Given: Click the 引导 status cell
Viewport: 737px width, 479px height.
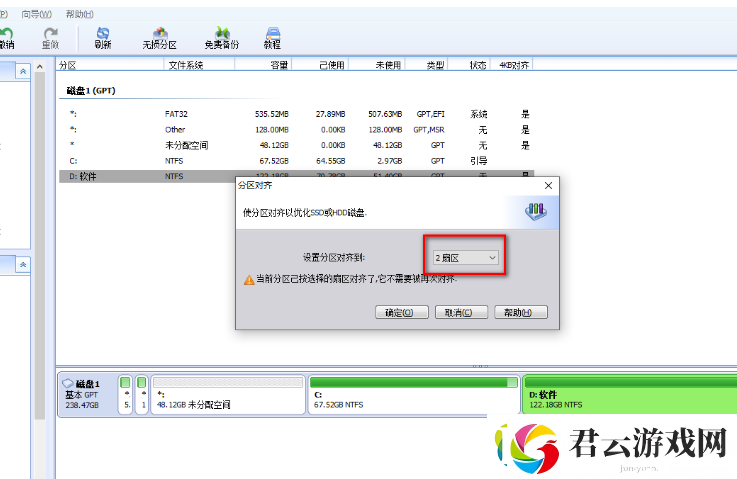Looking at the screenshot, I should (x=478, y=161).
